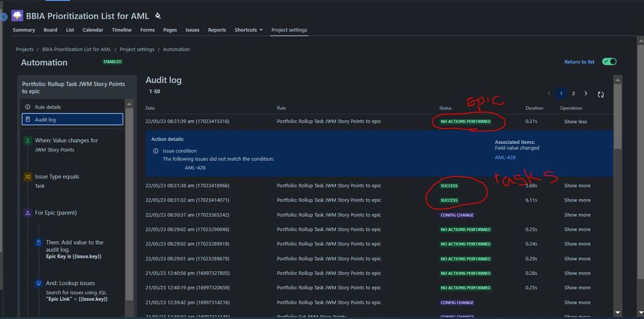This screenshot has height=319, width=644.
Task: Click the blue Lookup issues action icon
Action: [x=39, y=283]
